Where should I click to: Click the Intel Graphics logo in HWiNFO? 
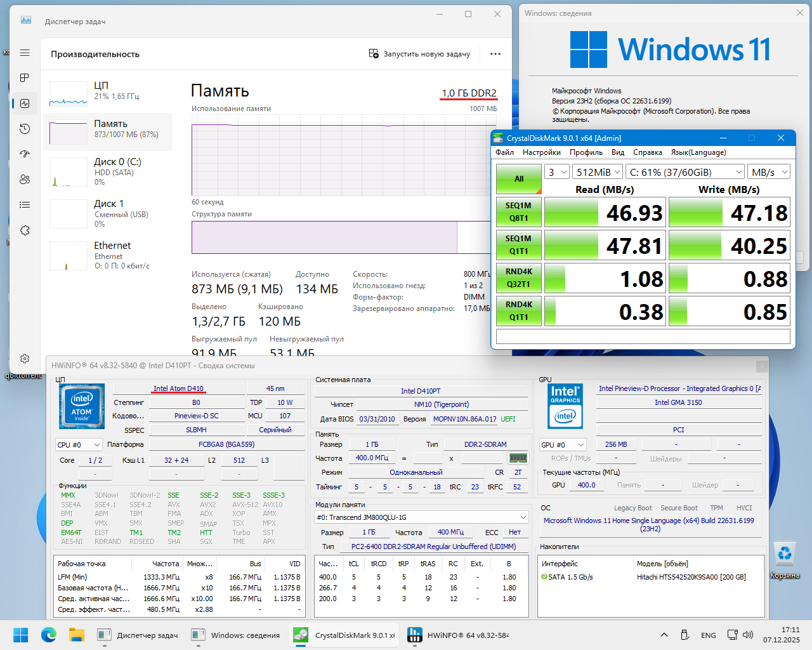point(565,406)
